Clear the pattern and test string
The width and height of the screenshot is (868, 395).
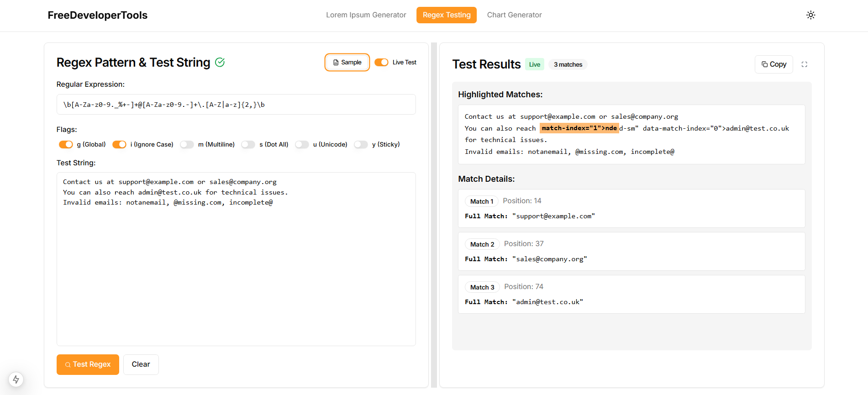[x=141, y=364]
